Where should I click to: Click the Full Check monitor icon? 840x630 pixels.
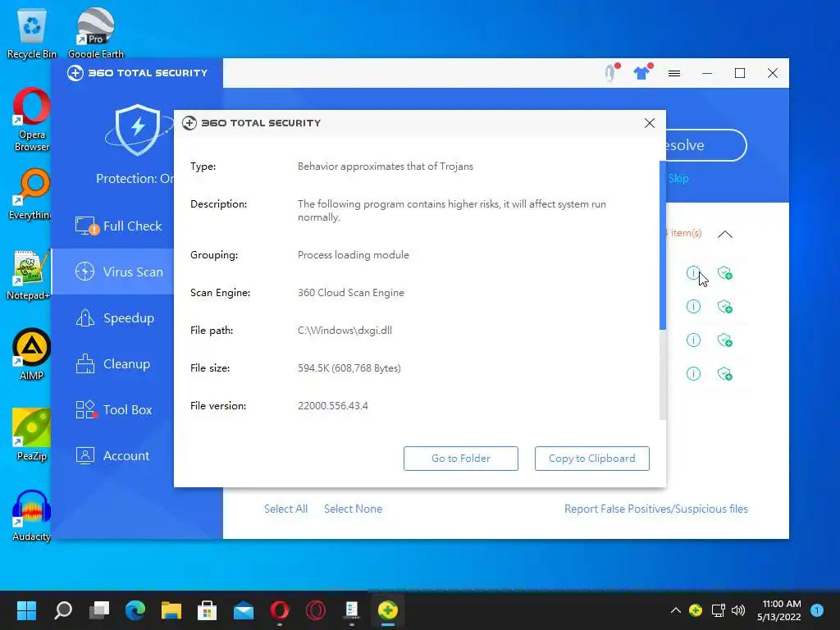coord(85,226)
